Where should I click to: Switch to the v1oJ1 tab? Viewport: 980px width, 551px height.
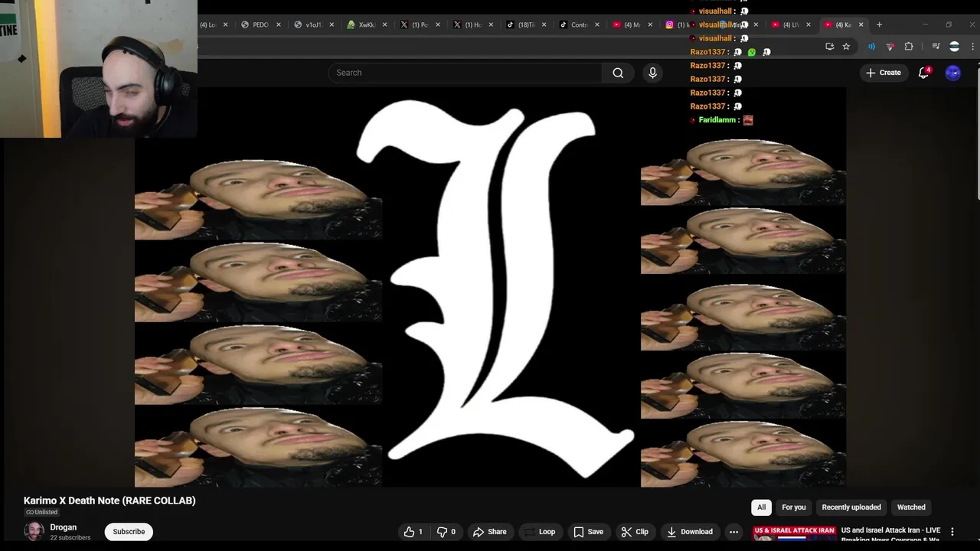tap(314, 24)
